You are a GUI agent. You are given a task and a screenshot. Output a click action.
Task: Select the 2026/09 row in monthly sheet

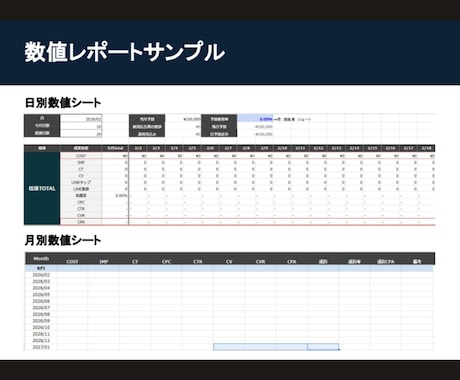point(229,321)
